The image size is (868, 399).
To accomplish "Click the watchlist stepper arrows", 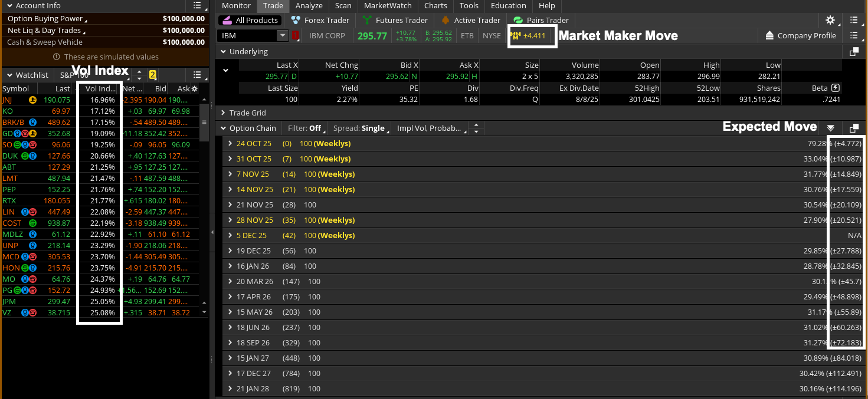I will [139, 75].
